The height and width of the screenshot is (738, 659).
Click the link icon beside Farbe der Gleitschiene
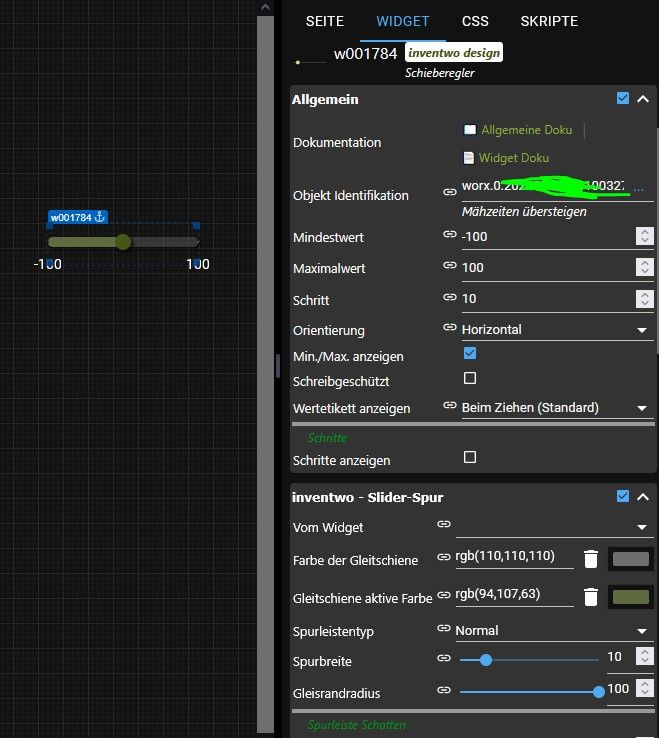(444, 557)
